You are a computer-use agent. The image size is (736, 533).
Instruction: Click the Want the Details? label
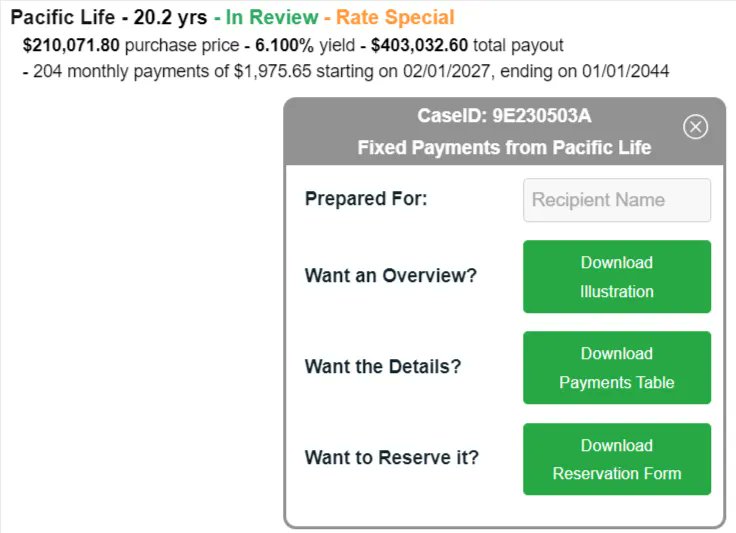(x=383, y=366)
